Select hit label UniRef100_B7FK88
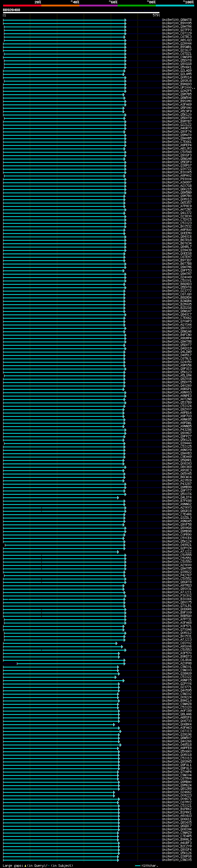 [177, 501]
